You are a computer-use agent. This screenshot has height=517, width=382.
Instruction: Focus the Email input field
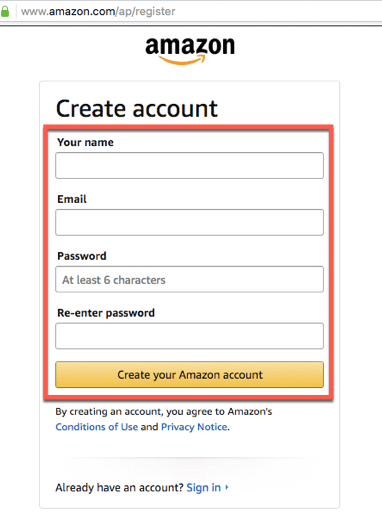click(189, 222)
